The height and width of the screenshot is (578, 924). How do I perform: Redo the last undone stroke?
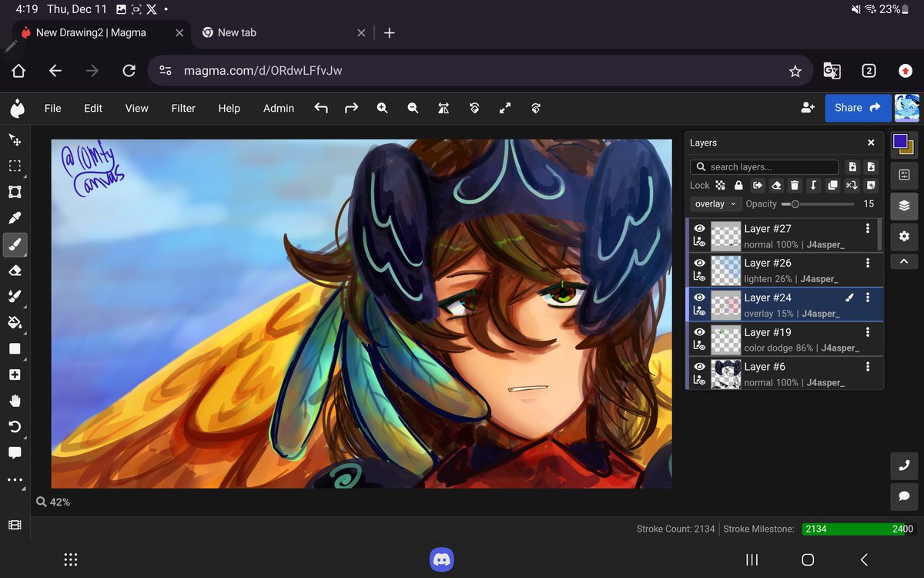point(352,109)
